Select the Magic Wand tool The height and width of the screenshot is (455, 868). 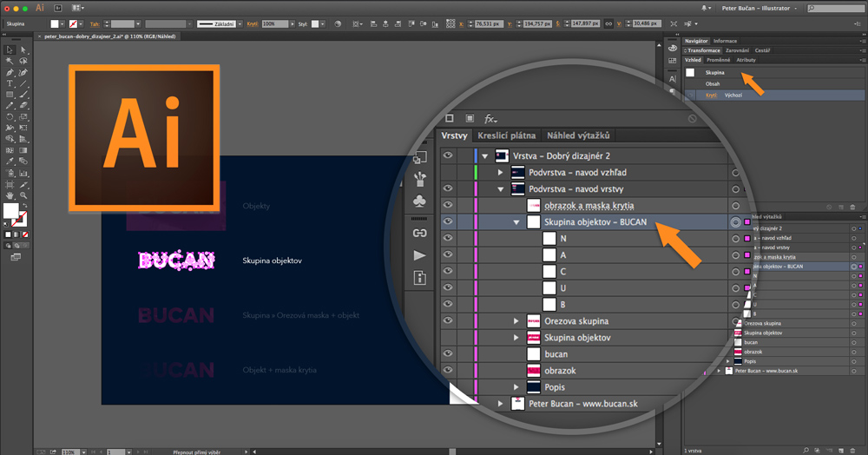tap(10, 61)
